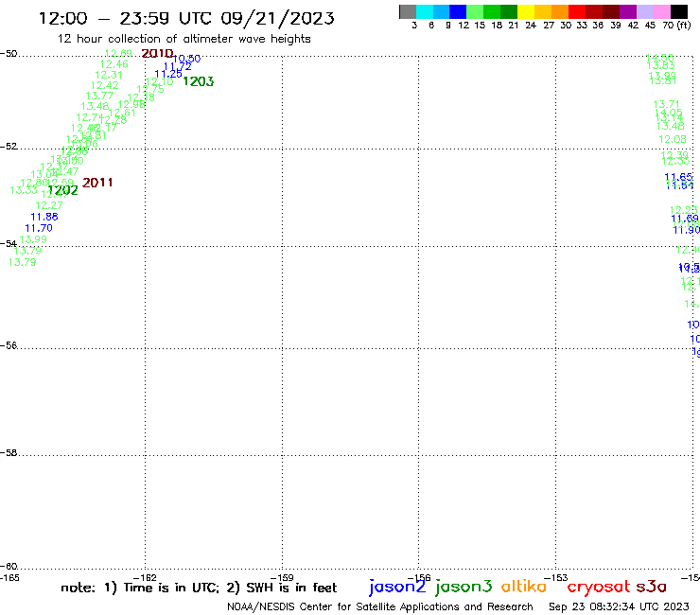The width and height of the screenshot is (700, 615).
Task: Pick the bright red swatch in the color bar
Action: pyautogui.click(x=577, y=12)
